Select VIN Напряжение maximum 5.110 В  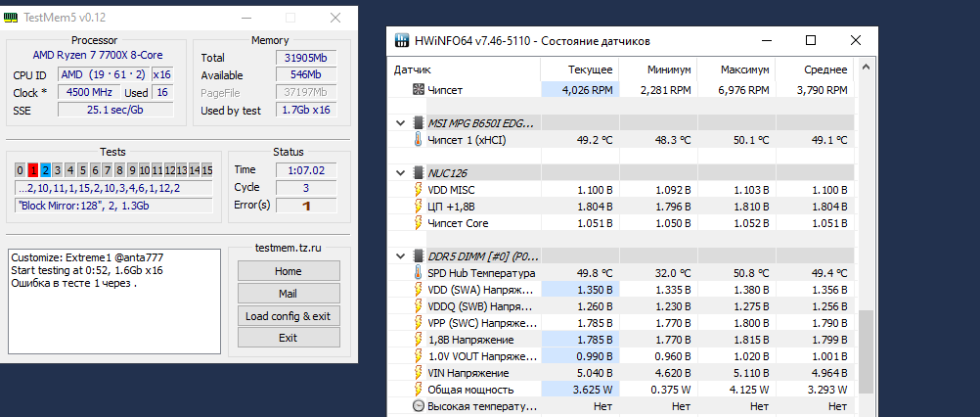[x=750, y=373]
